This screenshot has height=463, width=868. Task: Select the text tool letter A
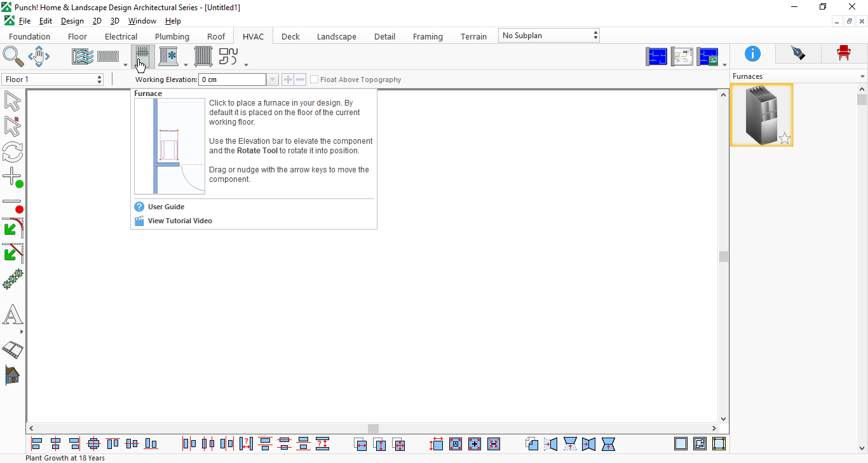(x=13, y=315)
